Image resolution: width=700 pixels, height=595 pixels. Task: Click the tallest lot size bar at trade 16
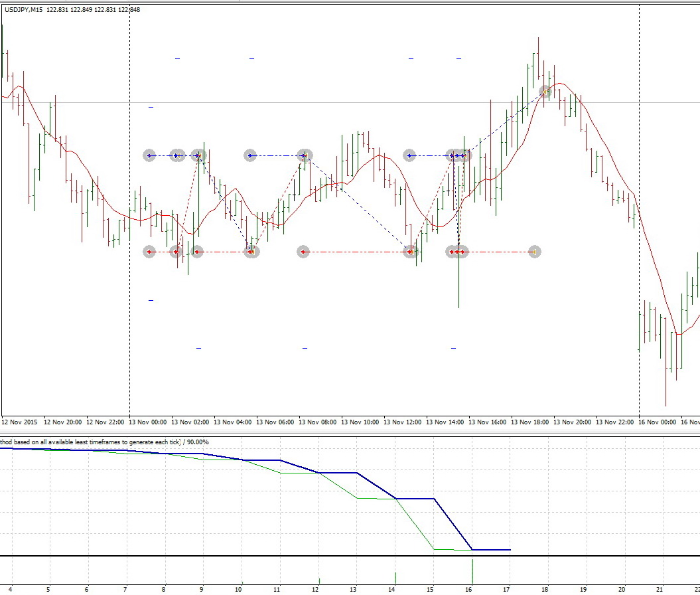point(472,571)
